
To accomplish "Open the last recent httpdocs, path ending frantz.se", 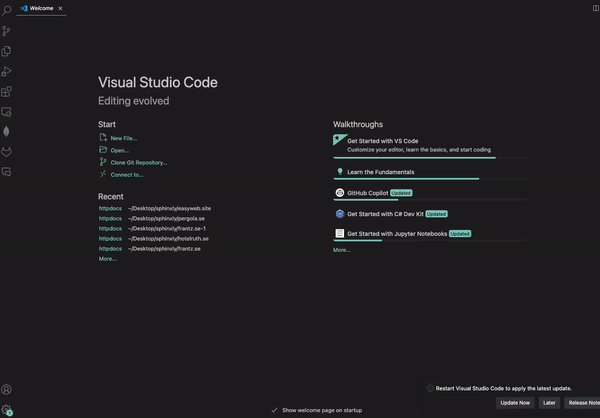I will tap(110, 249).
